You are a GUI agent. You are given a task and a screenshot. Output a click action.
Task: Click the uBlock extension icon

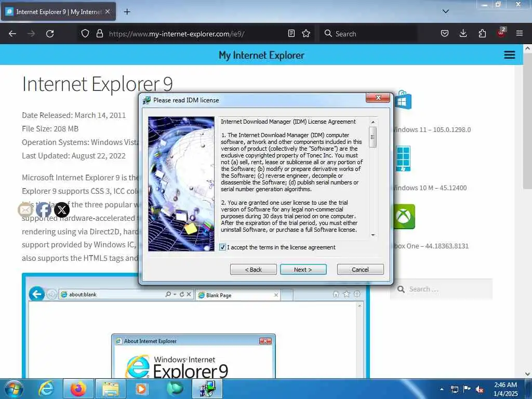pyautogui.click(x=501, y=33)
